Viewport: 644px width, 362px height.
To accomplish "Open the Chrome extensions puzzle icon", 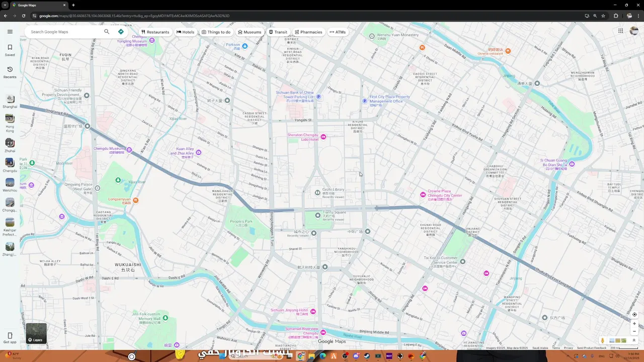I will tap(616, 16).
